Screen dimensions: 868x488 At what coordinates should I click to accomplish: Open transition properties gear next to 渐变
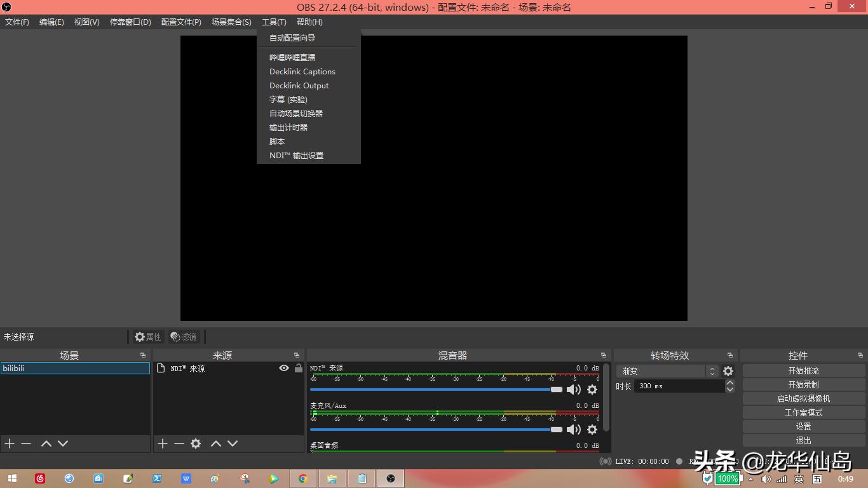click(728, 371)
